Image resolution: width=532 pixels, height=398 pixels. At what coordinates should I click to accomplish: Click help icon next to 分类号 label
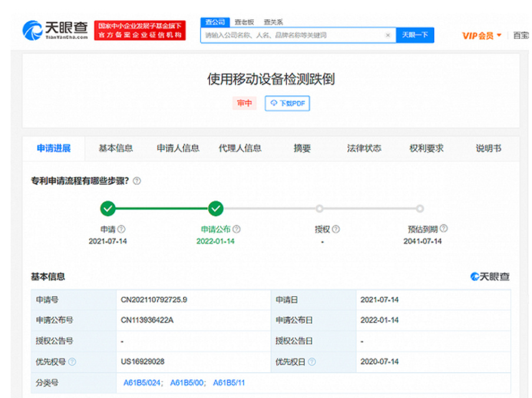pyautogui.click(x=65, y=382)
